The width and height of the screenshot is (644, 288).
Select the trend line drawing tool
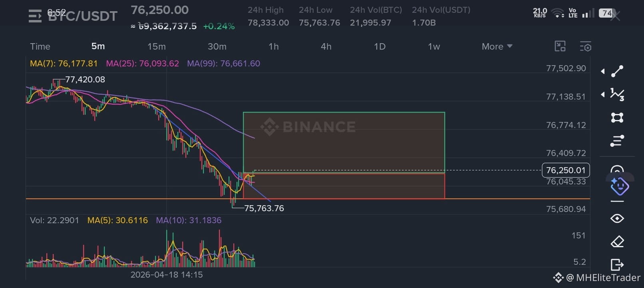pyautogui.click(x=617, y=71)
